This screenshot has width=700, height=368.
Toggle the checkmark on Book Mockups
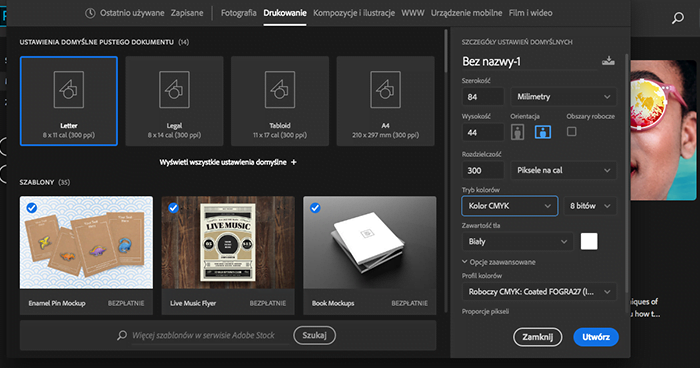point(315,208)
